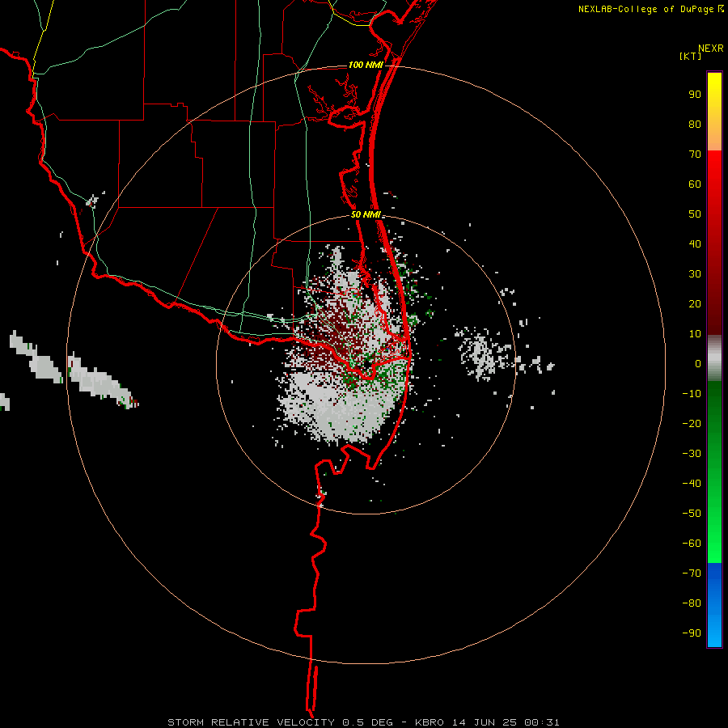Screen dimensions: 728x728
Task: Click the -20 value on velocity scale
Action: click(692, 423)
